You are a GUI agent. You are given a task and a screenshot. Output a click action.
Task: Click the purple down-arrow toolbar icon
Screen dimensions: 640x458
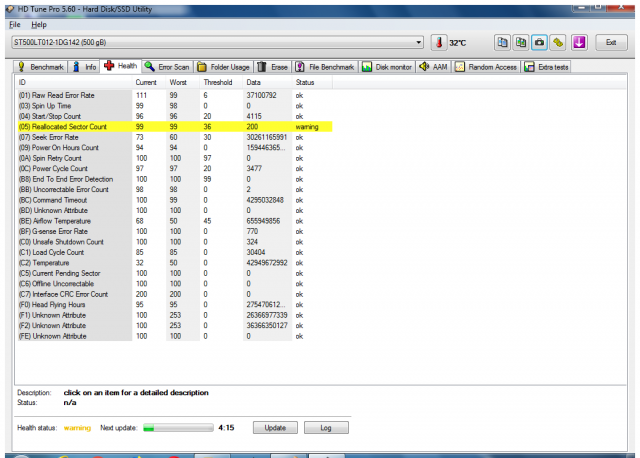point(579,43)
